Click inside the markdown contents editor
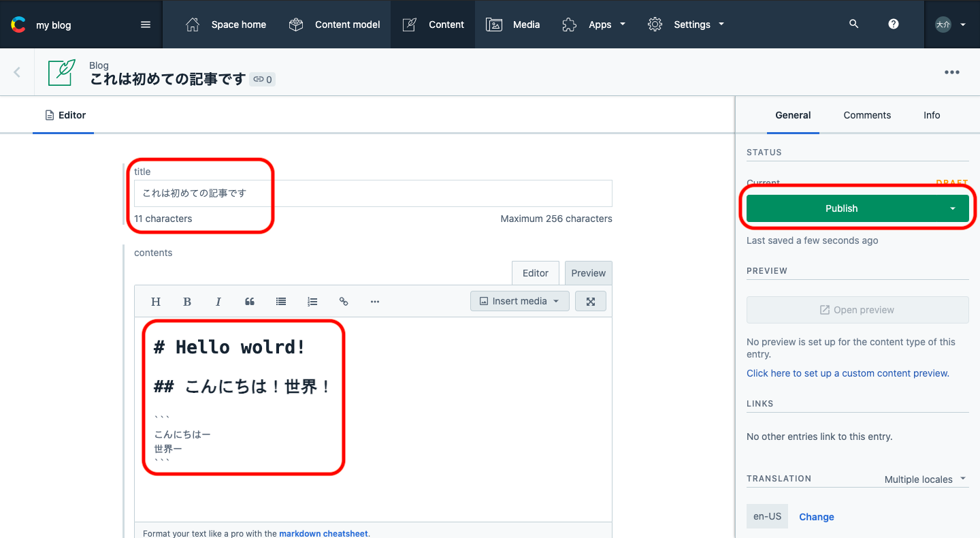The height and width of the screenshot is (538, 980). click(373, 419)
